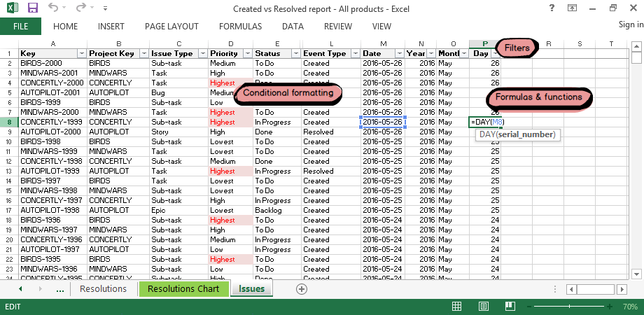
Task: Click the MINDWARS-1999 key cell
Action: click(x=52, y=151)
